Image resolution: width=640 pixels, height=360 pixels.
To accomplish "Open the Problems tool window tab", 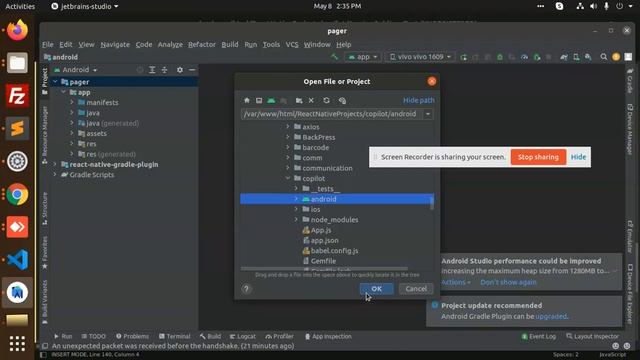I will click(132, 336).
